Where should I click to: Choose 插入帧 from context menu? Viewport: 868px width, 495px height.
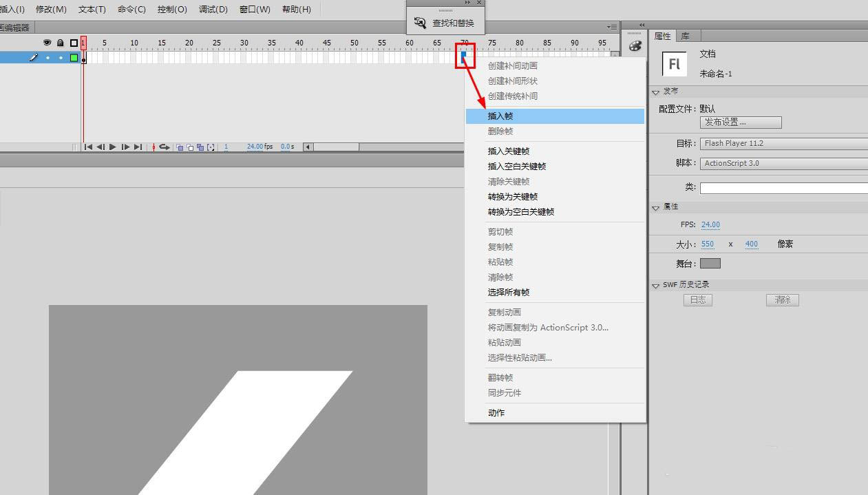point(555,116)
